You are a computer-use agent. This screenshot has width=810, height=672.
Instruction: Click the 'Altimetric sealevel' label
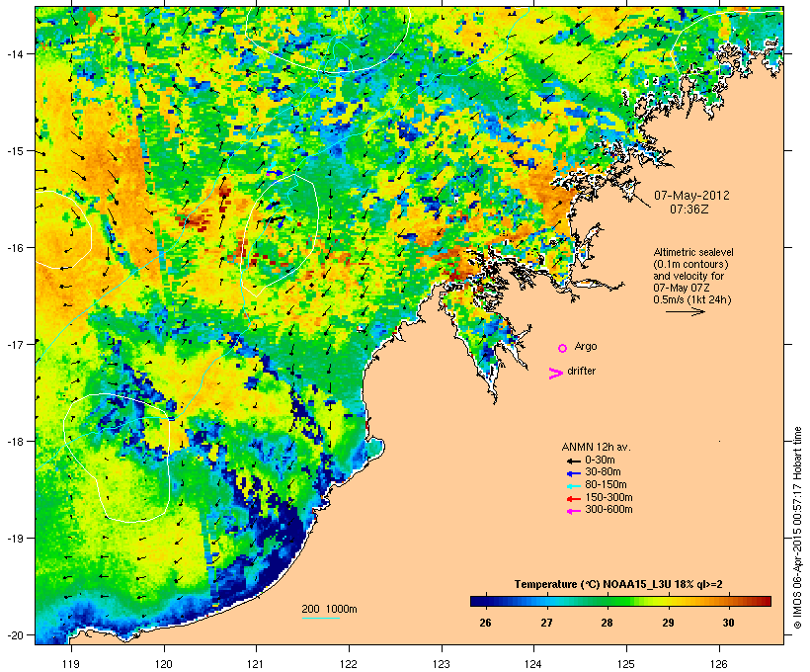(x=693, y=252)
